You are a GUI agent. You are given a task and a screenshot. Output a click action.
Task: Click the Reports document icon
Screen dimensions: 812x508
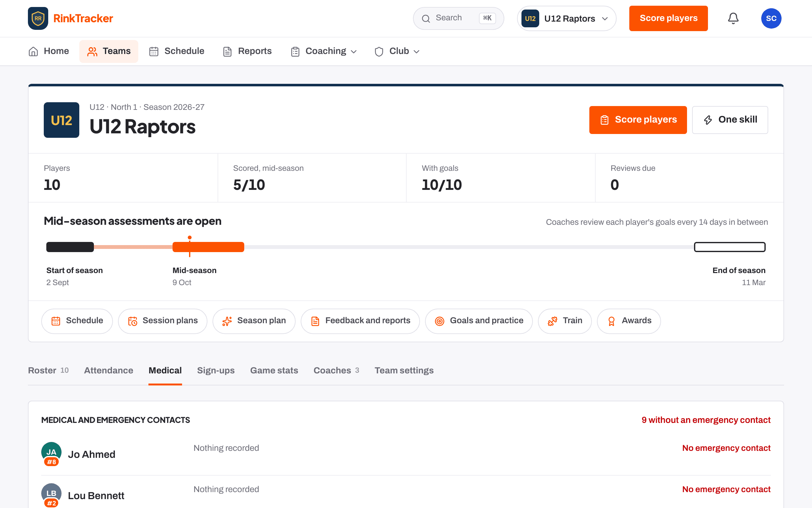click(227, 51)
